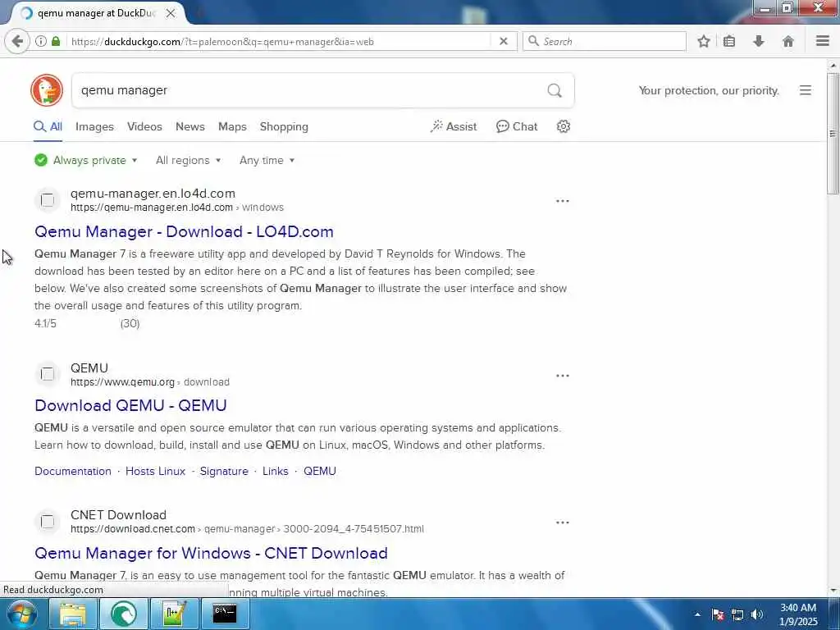Go to the home page icon
The image size is (840, 630).
point(788,41)
